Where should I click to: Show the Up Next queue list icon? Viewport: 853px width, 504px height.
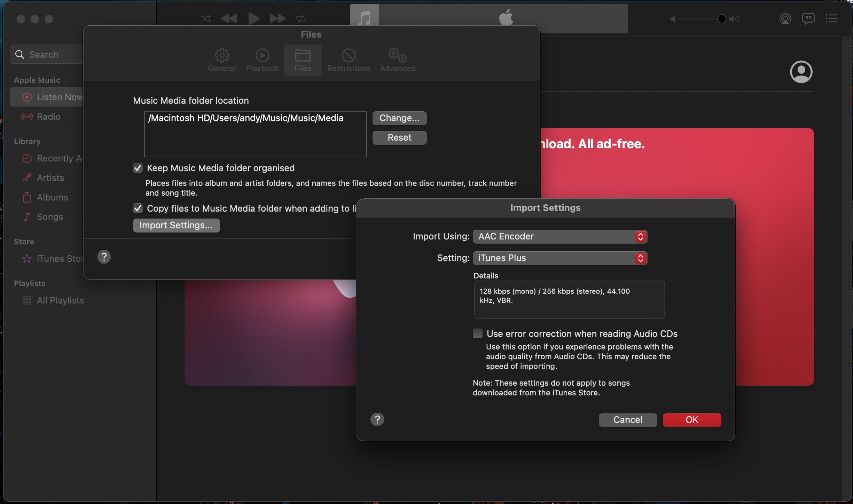832,19
